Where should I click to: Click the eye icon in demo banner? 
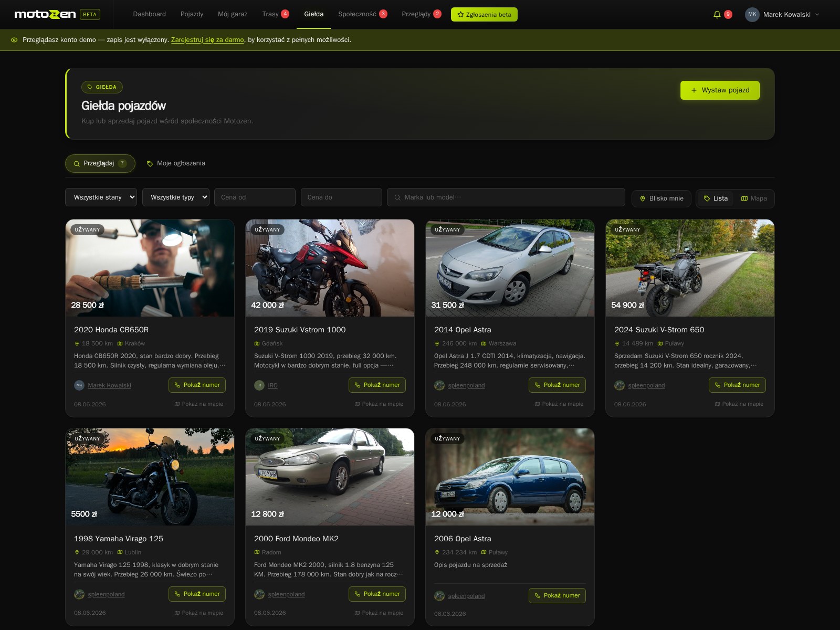[x=14, y=40]
